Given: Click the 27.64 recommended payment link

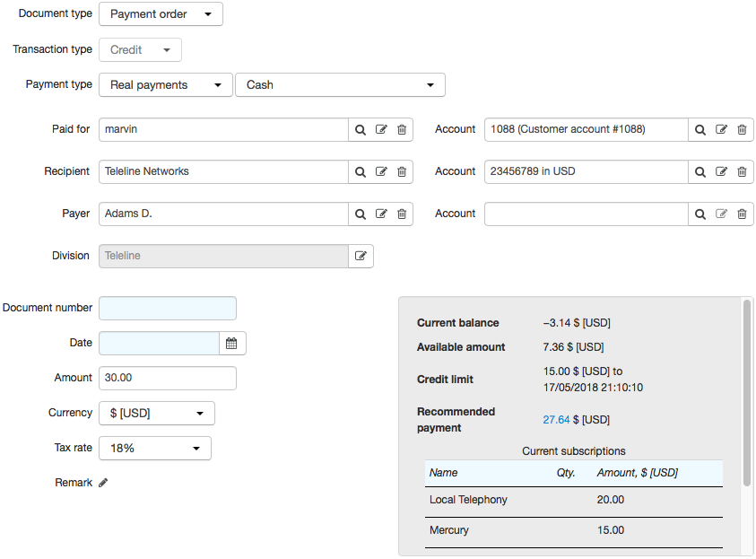Looking at the screenshot, I should click(x=556, y=420).
